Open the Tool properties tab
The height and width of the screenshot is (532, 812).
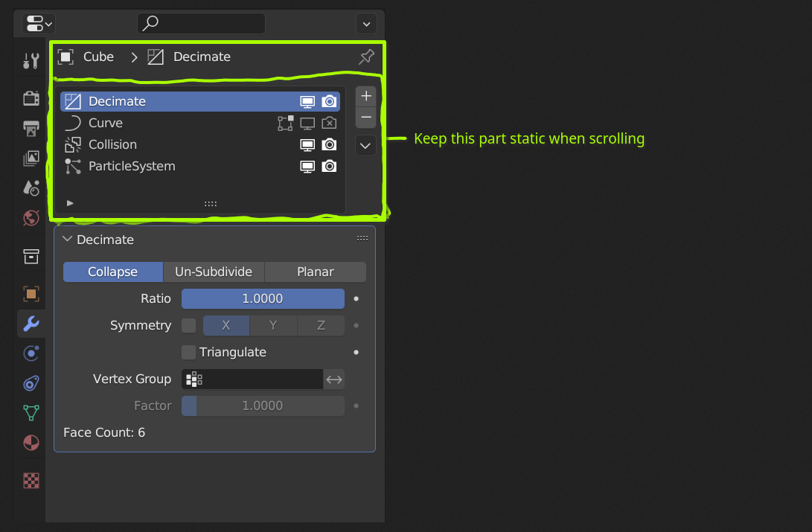pyautogui.click(x=31, y=60)
